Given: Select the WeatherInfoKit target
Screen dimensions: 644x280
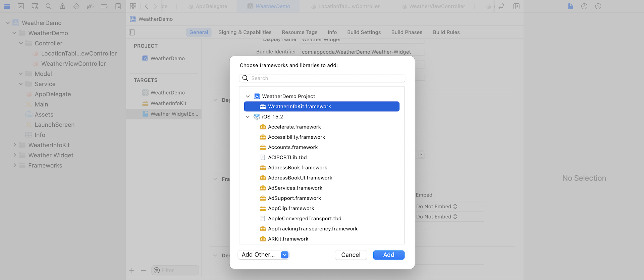Looking at the screenshot, I should tap(168, 103).
